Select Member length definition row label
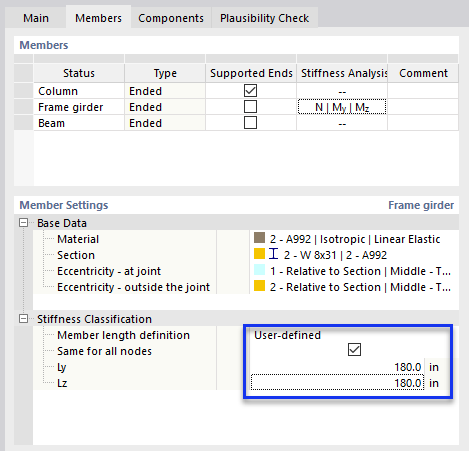The width and height of the screenshot is (469, 451). click(123, 335)
